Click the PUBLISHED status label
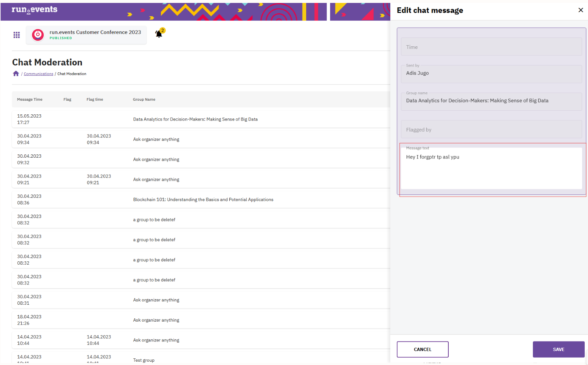This screenshot has width=588, height=365. coord(61,38)
